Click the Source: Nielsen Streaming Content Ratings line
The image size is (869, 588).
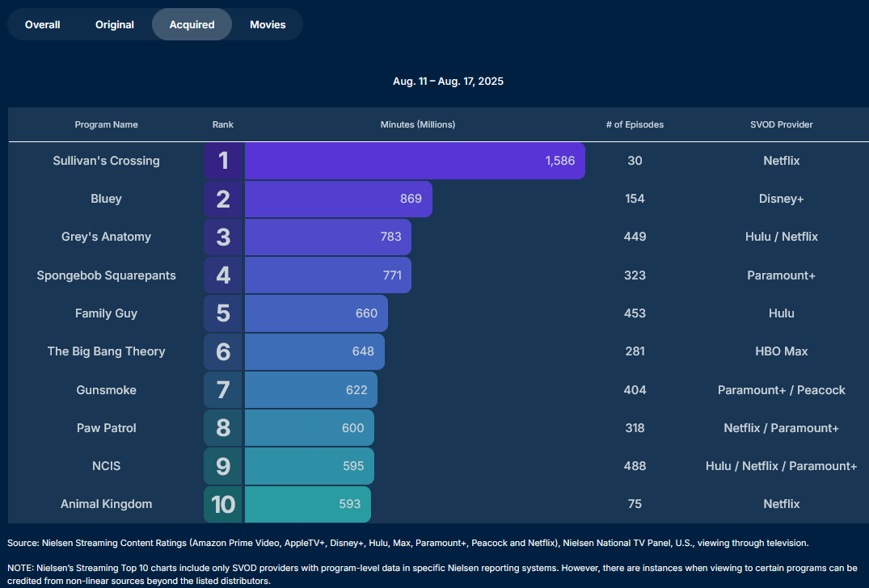(x=408, y=543)
